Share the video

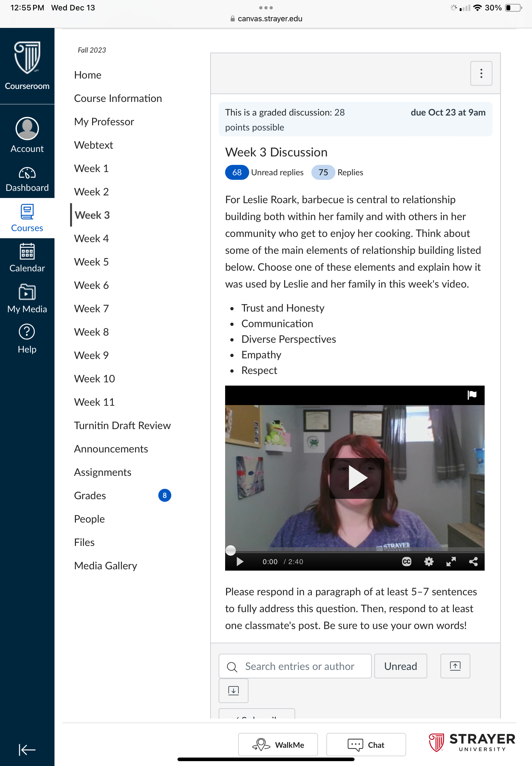click(473, 562)
